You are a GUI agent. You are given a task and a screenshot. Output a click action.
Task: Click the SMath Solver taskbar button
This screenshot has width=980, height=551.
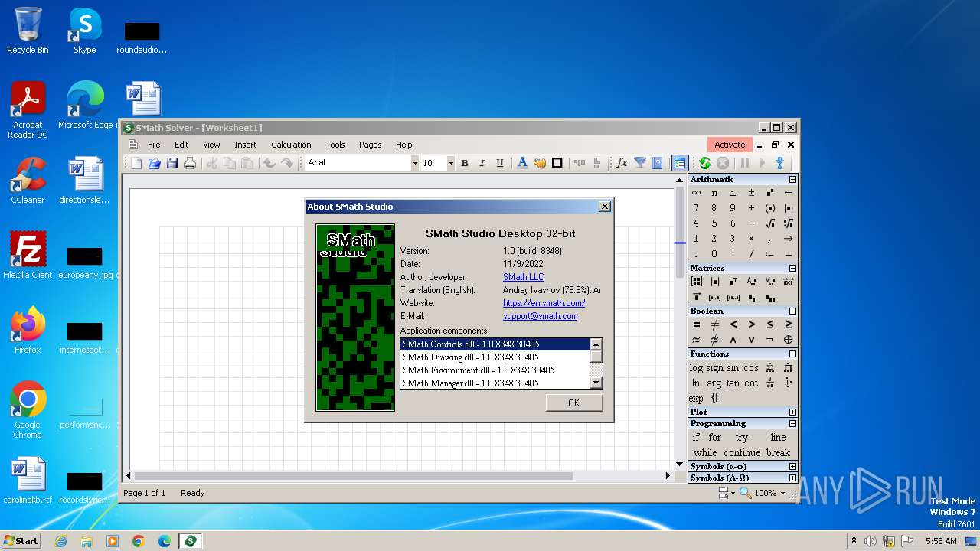(190, 541)
